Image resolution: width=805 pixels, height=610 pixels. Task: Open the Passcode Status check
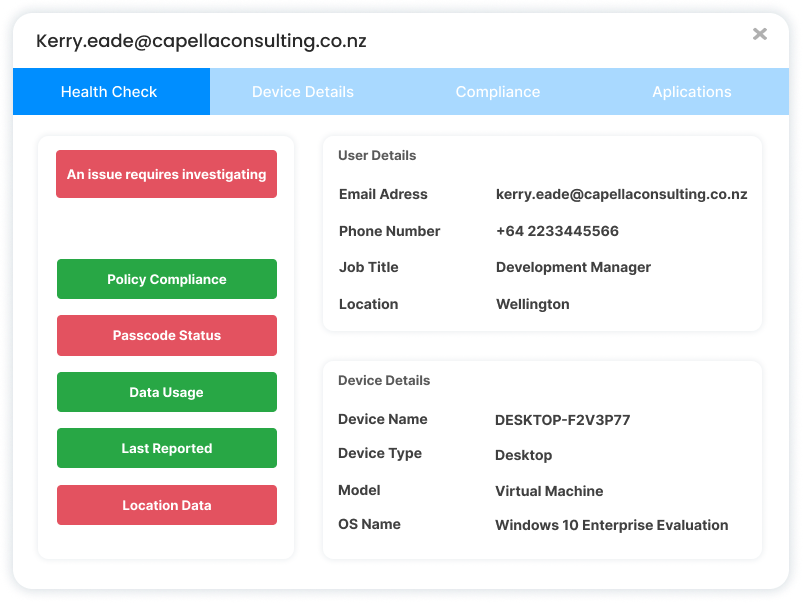point(166,335)
